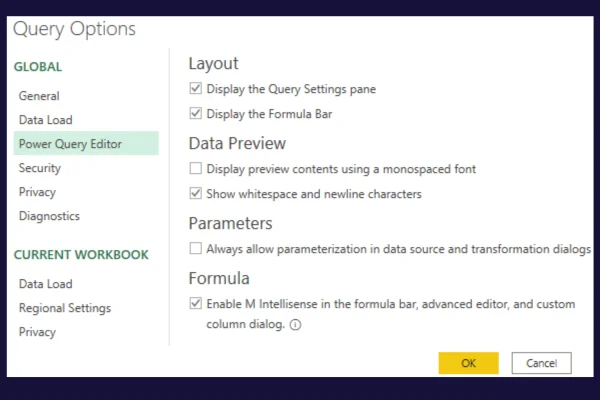Click the Query Options dialog title
The height and width of the screenshot is (400, 600).
click(74, 29)
